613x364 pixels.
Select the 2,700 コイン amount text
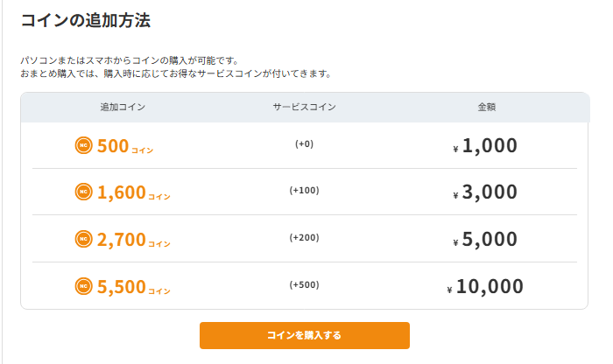click(134, 240)
